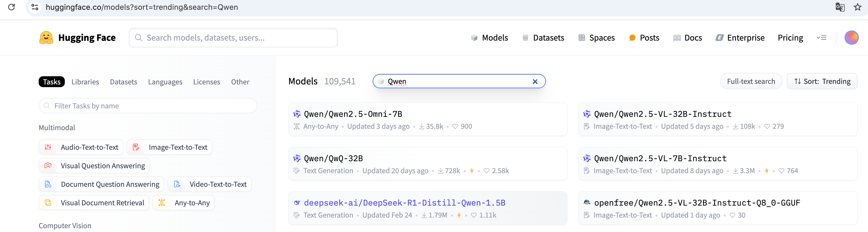868x232 pixels.
Task: Click Qwen logo beside Qwen2.5-VL-7B-Instruct
Action: pyautogui.click(x=587, y=158)
